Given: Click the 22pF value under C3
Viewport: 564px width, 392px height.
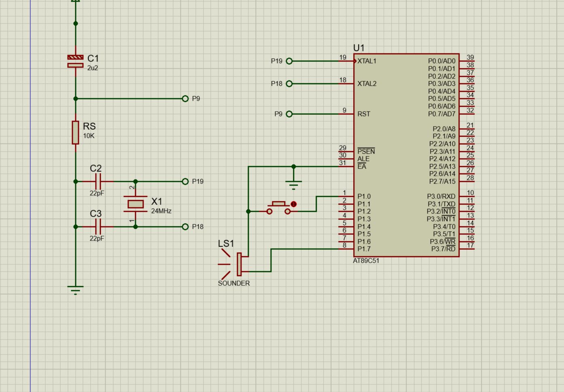Looking at the screenshot, I should click(x=97, y=238).
